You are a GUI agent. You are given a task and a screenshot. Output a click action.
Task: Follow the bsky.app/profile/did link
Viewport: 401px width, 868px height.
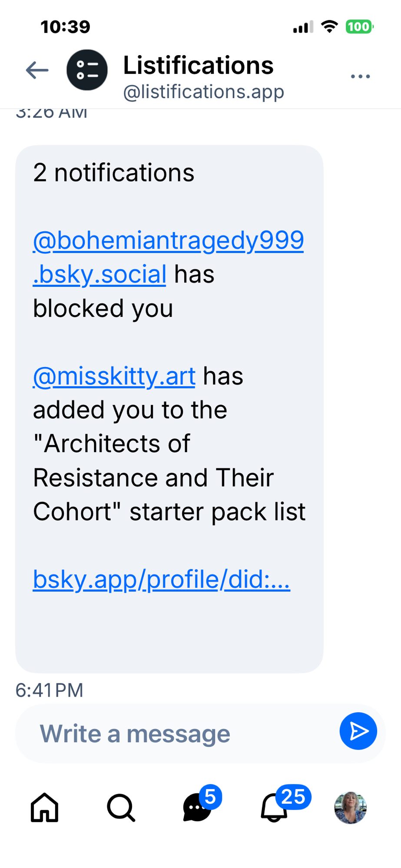[x=161, y=579]
